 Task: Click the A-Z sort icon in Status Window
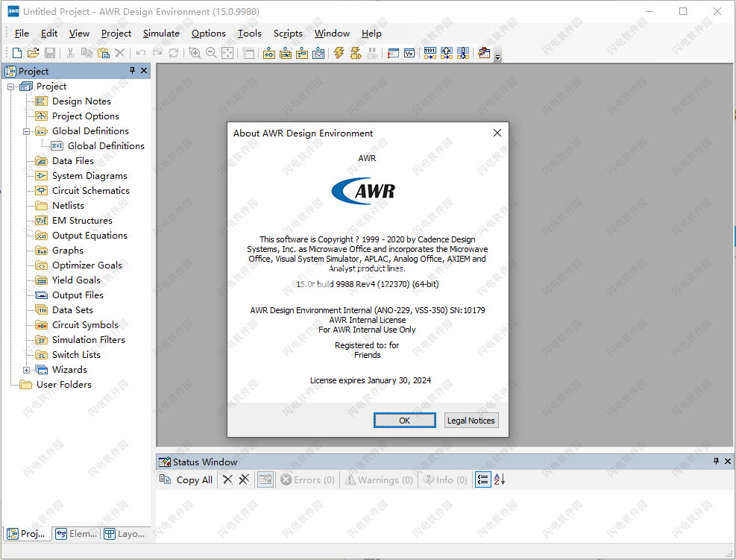point(500,479)
